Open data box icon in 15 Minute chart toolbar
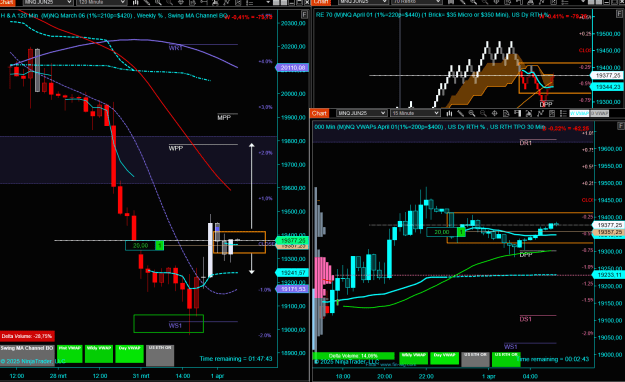This screenshot has width=625, height=382. pyautogui.click(x=506, y=113)
